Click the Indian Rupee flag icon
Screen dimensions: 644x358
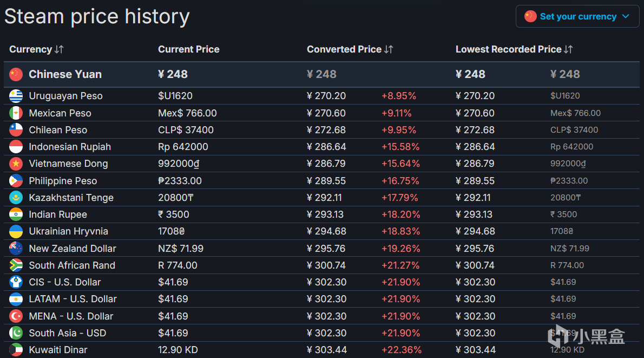tap(16, 214)
